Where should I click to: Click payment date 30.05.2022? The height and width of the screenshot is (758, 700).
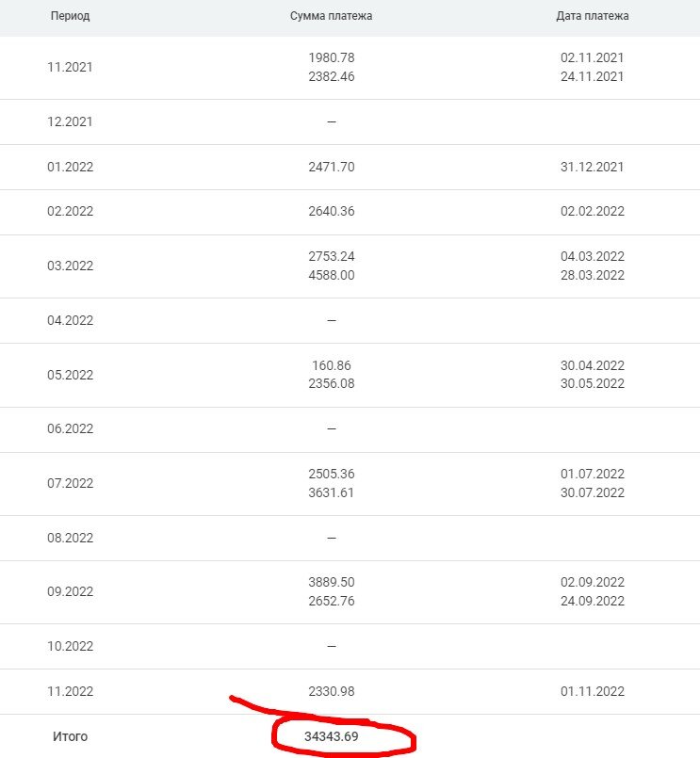[592, 383]
